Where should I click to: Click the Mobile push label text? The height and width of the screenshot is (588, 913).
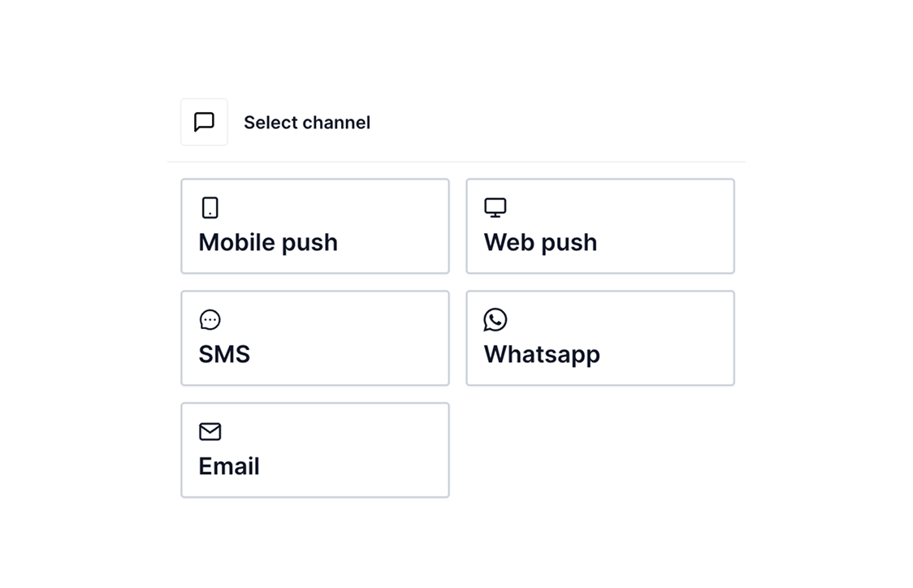click(268, 243)
